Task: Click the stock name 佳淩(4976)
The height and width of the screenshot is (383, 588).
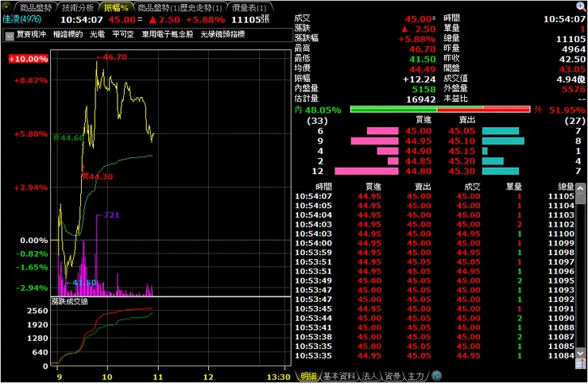Action: click(x=21, y=19)
